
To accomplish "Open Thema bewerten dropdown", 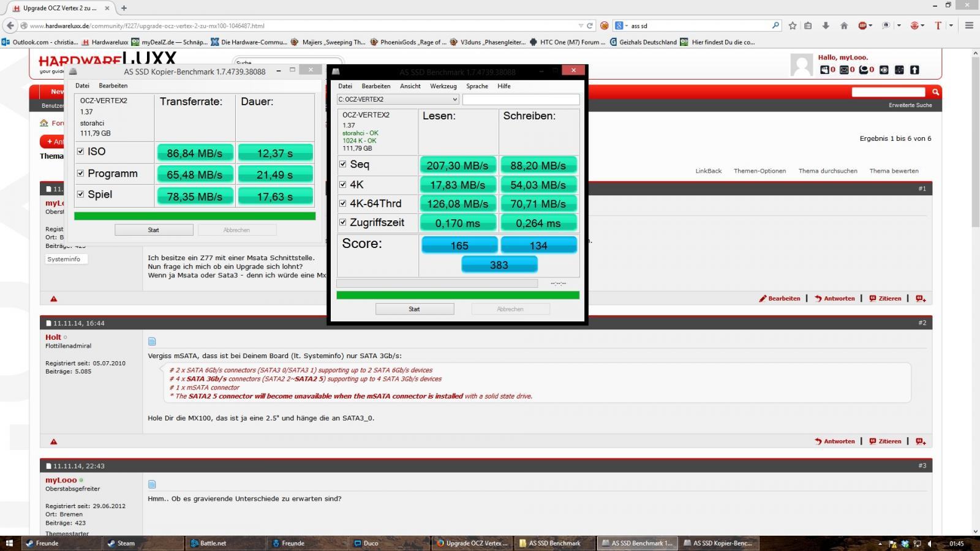I will (894, 171).
